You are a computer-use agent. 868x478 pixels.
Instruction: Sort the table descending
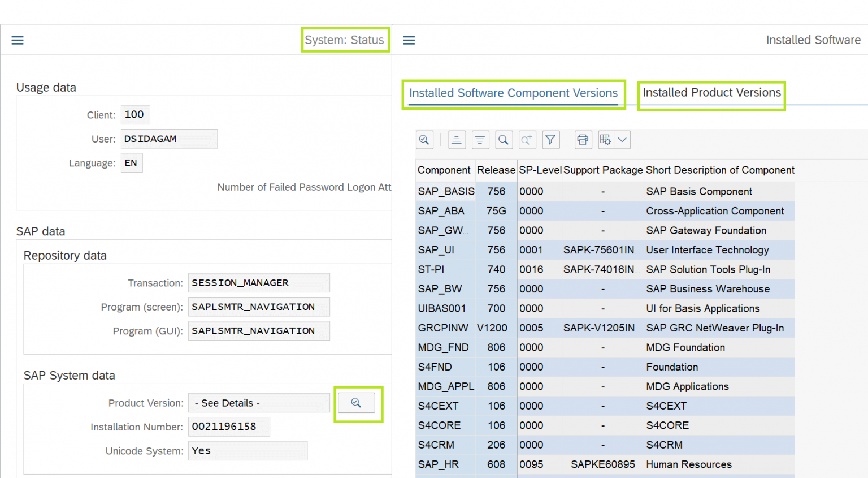(x=480, y=140)
